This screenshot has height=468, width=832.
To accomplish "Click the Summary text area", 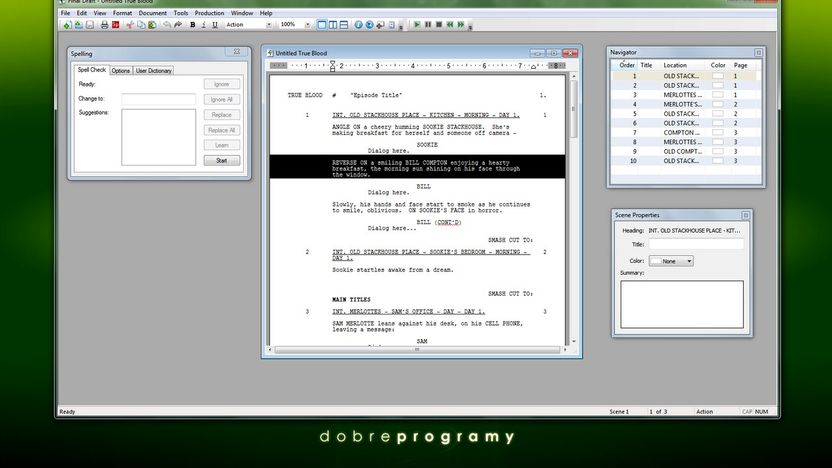I will coord(682,304).
